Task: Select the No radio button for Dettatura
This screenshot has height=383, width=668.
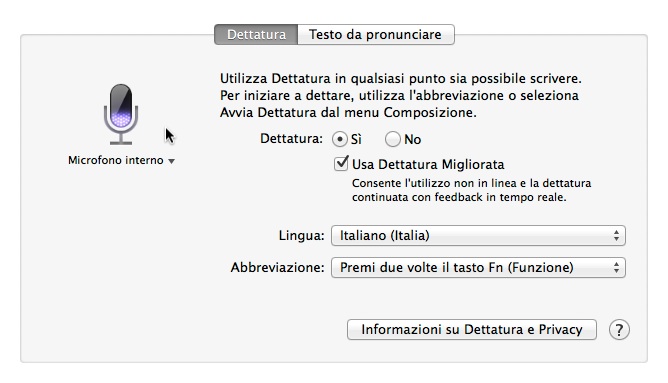Action: point(392,139)
